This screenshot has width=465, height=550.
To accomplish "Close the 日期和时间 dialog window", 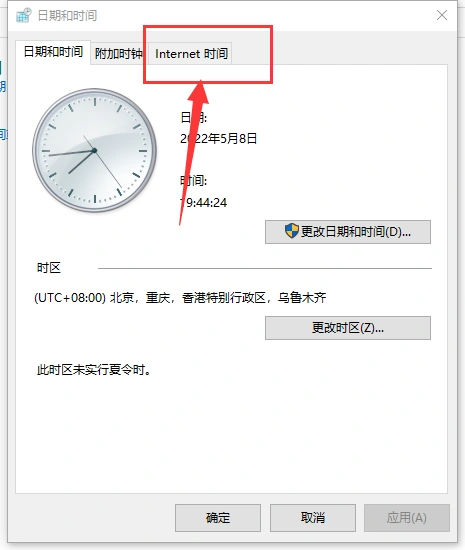I will pos(442,15).
